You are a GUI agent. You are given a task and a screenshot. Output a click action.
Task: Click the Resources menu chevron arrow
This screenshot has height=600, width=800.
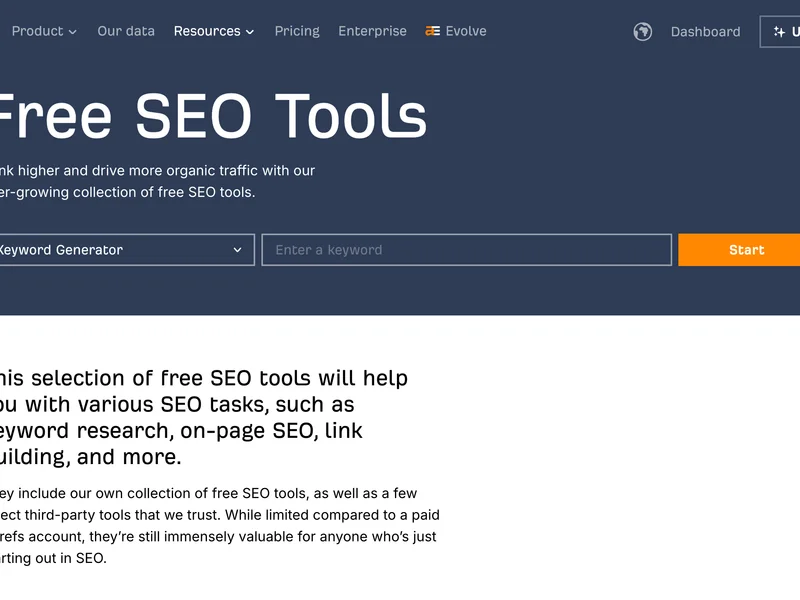[249, 32]
